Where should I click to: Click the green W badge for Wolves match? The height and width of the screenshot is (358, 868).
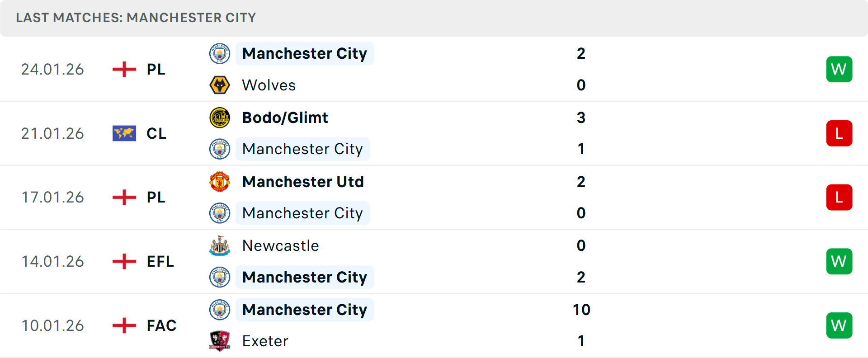[839, 69]
